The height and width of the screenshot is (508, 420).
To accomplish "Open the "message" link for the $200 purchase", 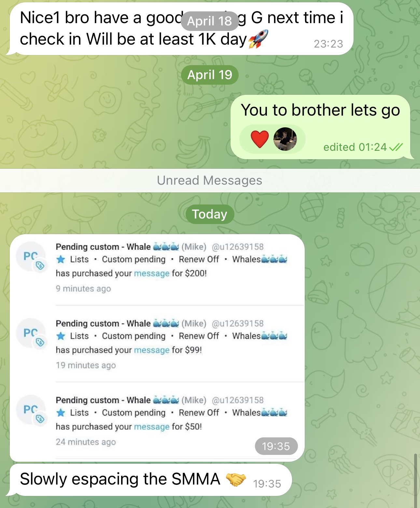I will click(x=152, y=273).
